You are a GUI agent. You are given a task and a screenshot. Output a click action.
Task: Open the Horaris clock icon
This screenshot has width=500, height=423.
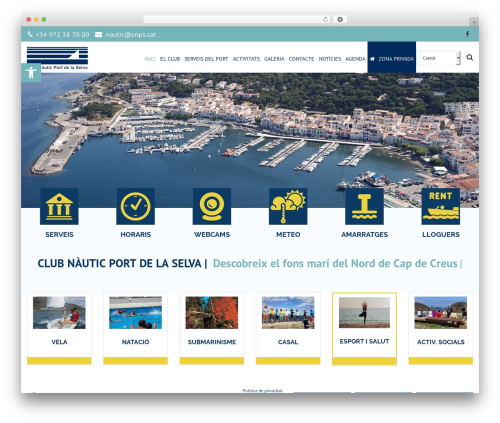point(135,206)
